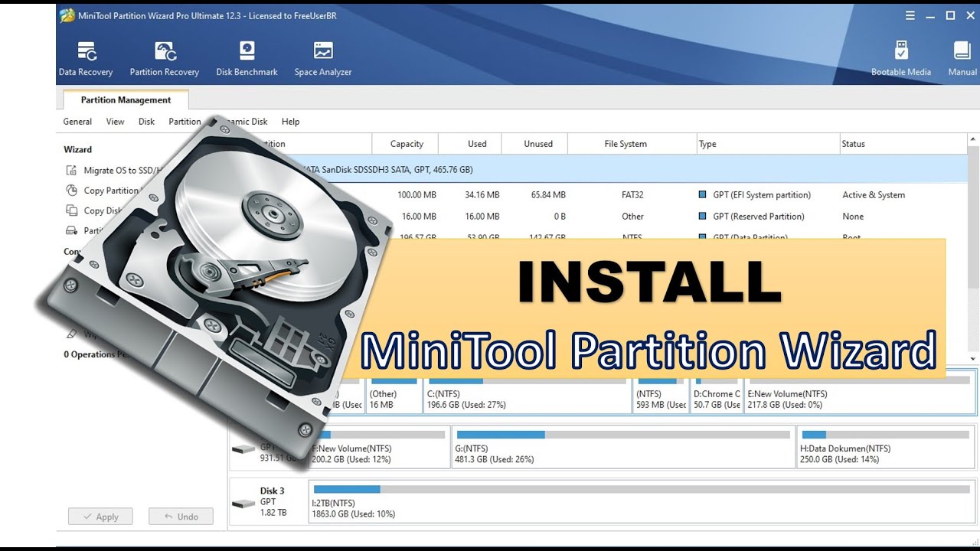Click the Active & System status cell
This screenshot has width=980, height=551.
tap(874, 195)
